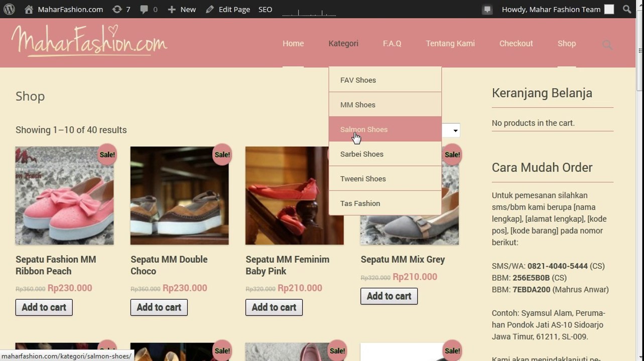The width and height of the screenshot is (644, 361).
Task: Add Ribbon Peach shoes to cart
Action: [x=44, y=307]
